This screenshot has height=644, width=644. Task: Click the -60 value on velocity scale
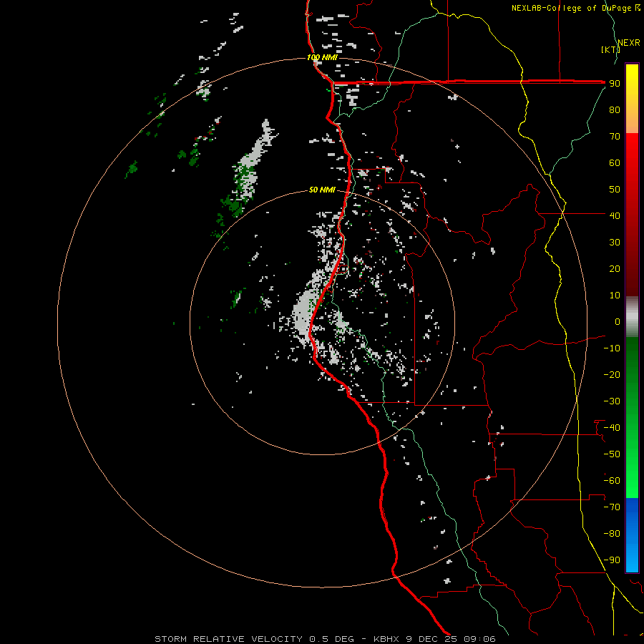pyautogui.click(x=612, y=481)
